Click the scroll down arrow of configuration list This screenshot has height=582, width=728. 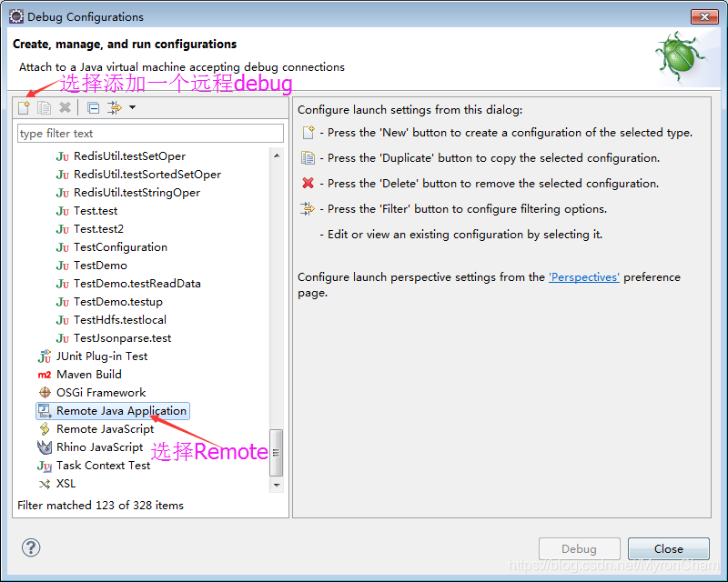[x=277, y=485]
